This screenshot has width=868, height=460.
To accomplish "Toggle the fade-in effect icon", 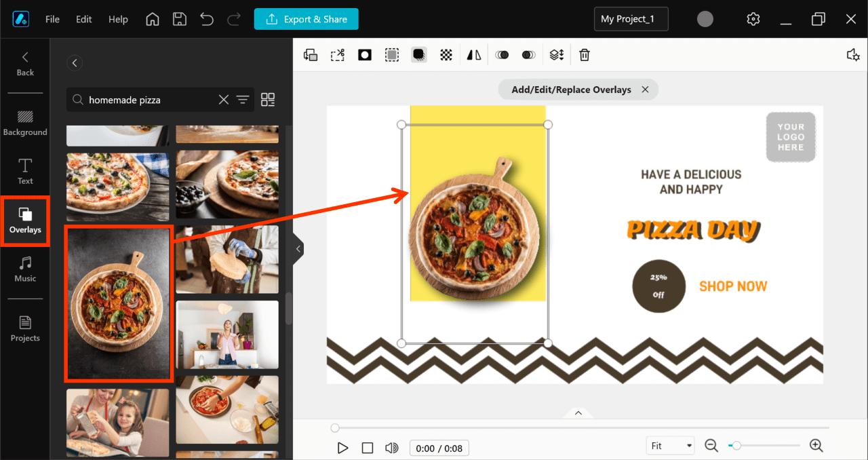I will (502, 54).
